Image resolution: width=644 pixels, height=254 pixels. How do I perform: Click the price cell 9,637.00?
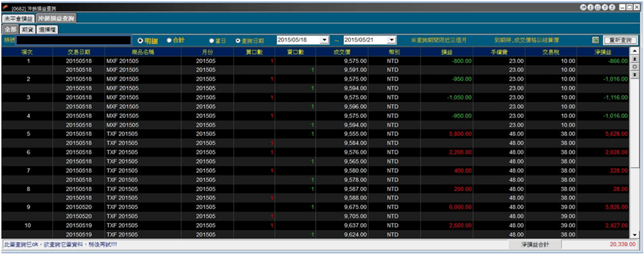pos(355,225)
